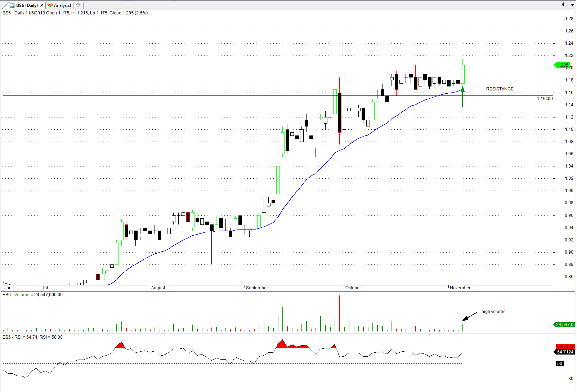Click the "high volume" annotation text
This screenshot has width=577, height=392.
tap(493, 312)
